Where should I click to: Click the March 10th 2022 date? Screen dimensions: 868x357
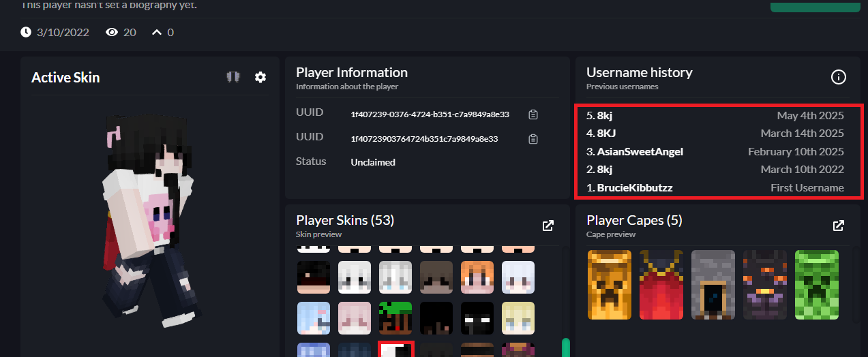[x=803, y=170]
